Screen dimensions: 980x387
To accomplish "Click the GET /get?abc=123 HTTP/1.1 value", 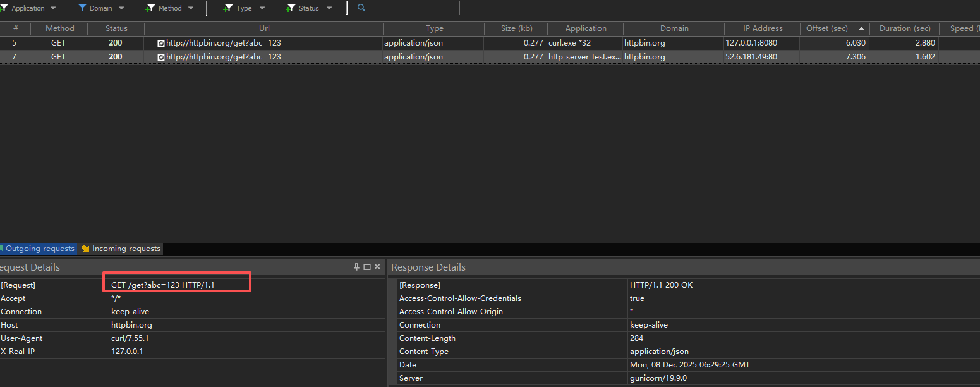I will click(x=163, y=285).
